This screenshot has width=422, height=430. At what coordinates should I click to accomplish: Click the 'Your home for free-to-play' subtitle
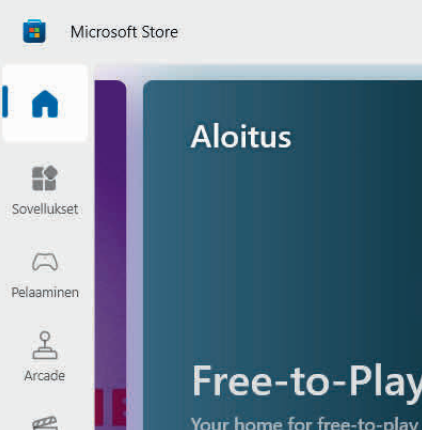pos(305,423)
